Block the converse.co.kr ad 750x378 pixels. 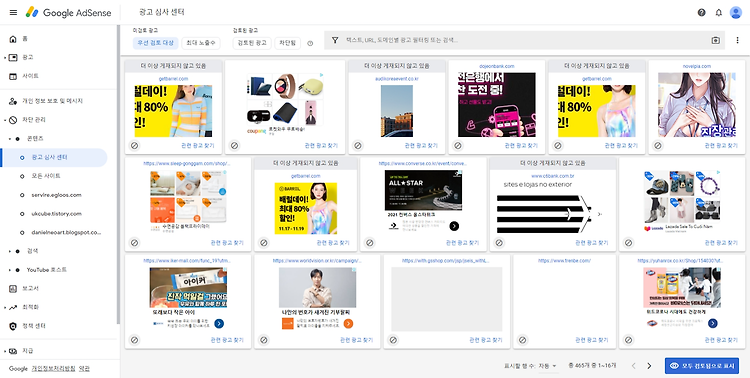click(x=370, y=243)
